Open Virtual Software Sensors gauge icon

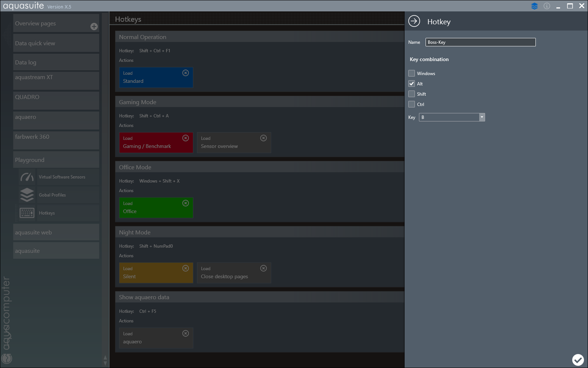pos(27,177)
